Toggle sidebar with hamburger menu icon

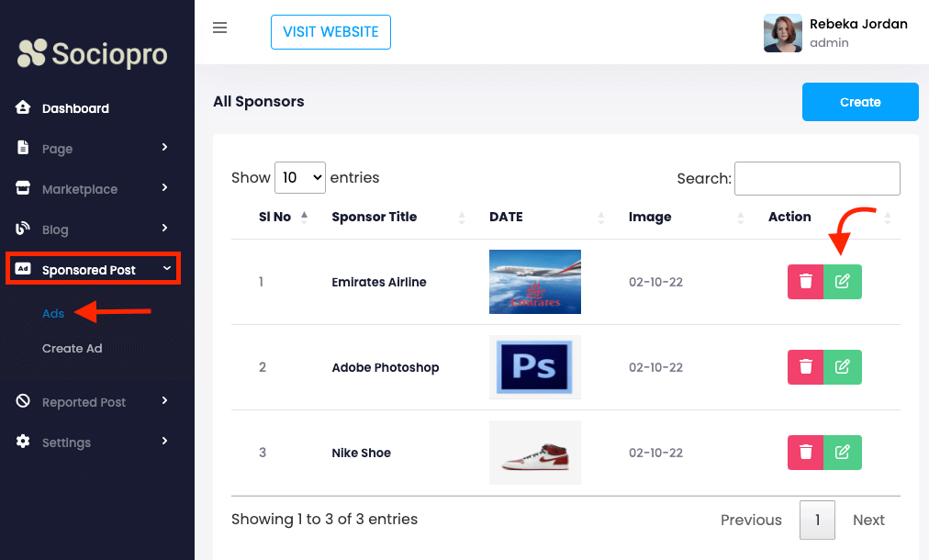click(219, 28)
